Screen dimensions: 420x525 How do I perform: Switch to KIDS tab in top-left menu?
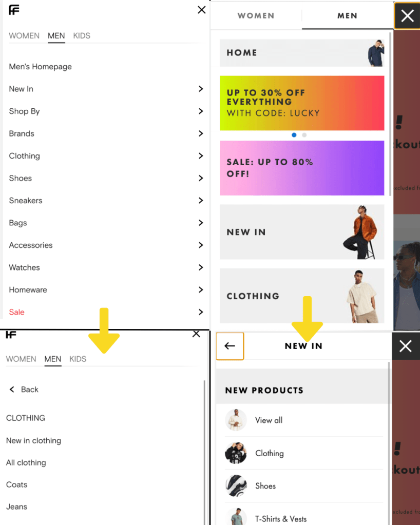(x=82, y=36)
